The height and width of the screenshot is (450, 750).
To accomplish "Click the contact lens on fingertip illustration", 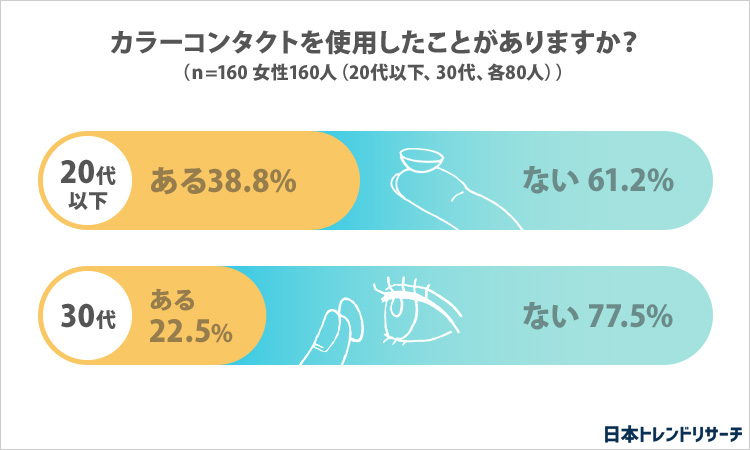I will (x=454, y=189).
